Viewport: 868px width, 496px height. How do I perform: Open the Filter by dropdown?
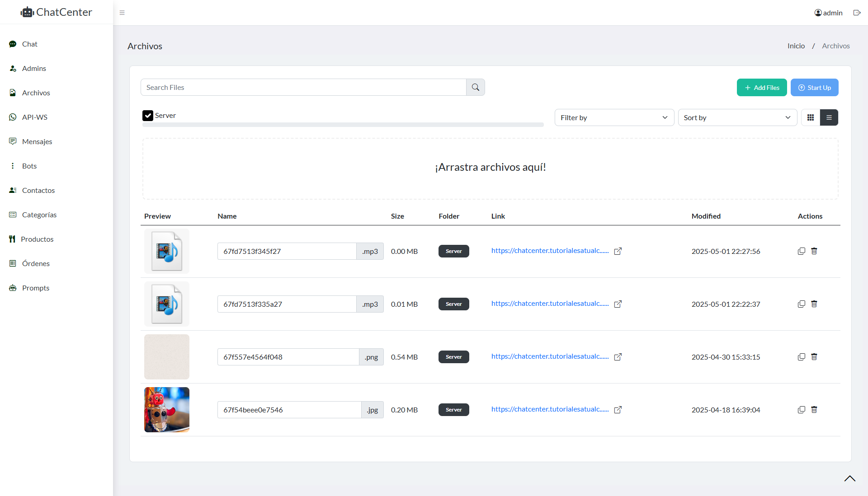(x=614, y=117)
